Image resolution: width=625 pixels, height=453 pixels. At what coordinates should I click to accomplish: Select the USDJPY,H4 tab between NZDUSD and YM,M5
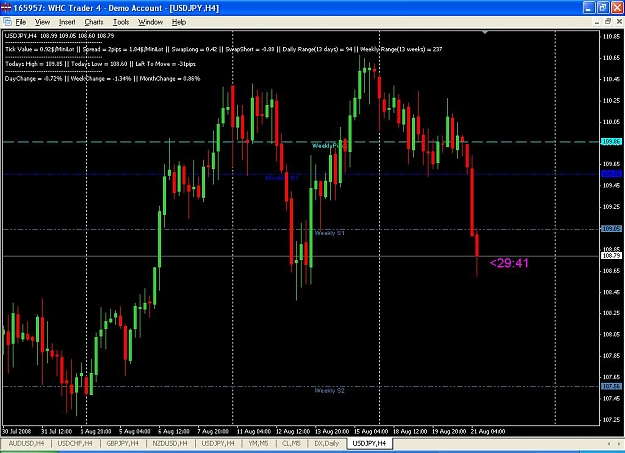point(218,443)
